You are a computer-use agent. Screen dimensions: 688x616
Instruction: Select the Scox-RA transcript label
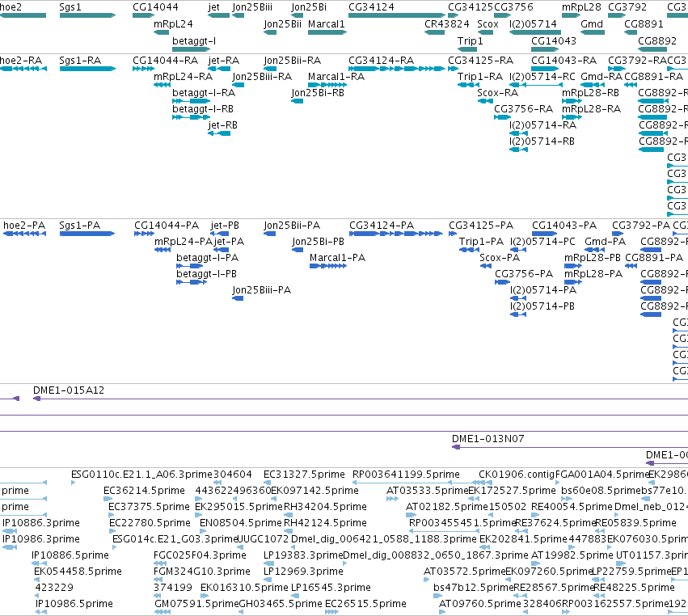(497, 93)
